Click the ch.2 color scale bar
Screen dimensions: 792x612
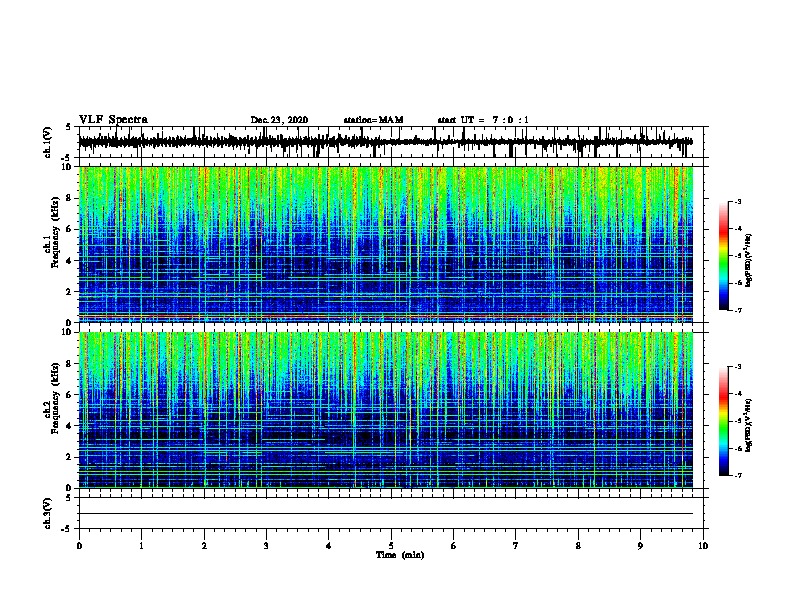click(x=724, y=421)
